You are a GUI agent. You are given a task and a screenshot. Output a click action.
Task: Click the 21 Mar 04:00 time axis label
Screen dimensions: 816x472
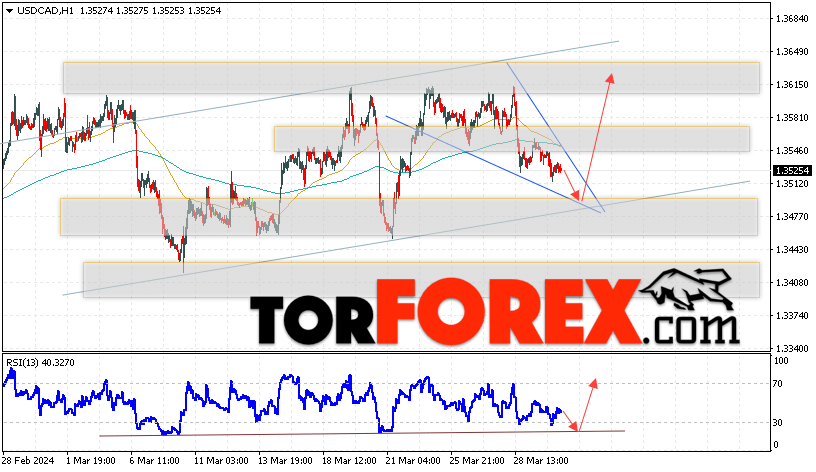tap(413, 461)
